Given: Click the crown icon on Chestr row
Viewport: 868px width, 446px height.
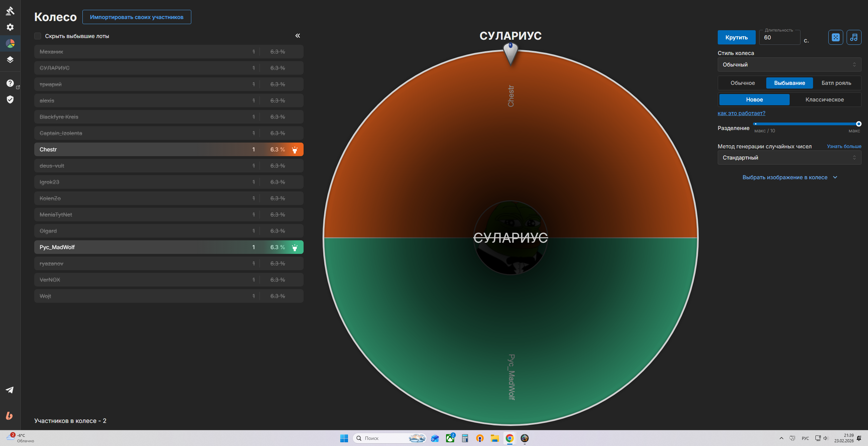Looking at the screenshot, I should click(295, 150).
